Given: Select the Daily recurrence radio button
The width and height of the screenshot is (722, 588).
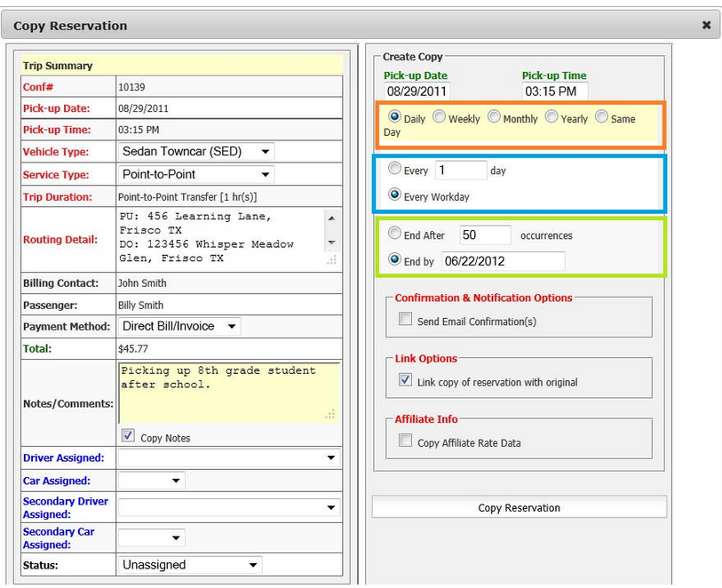Looking at the screenshot, I should pyautogui.click(x=394, y=117).
